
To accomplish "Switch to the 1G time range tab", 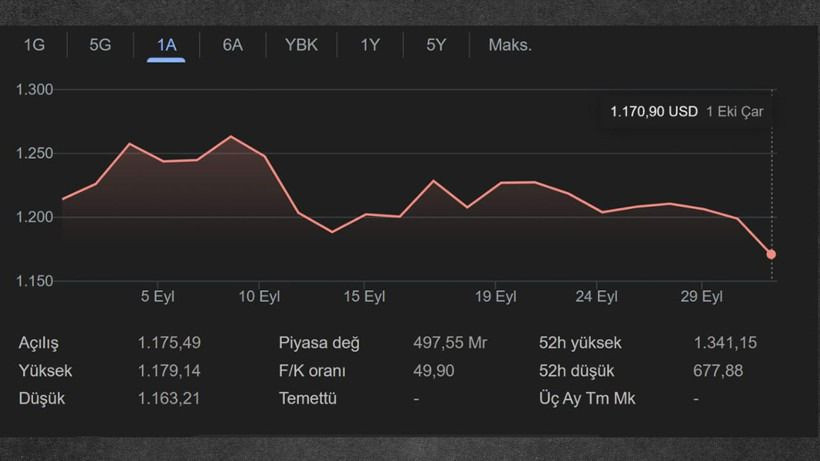I will pos(34,45).
